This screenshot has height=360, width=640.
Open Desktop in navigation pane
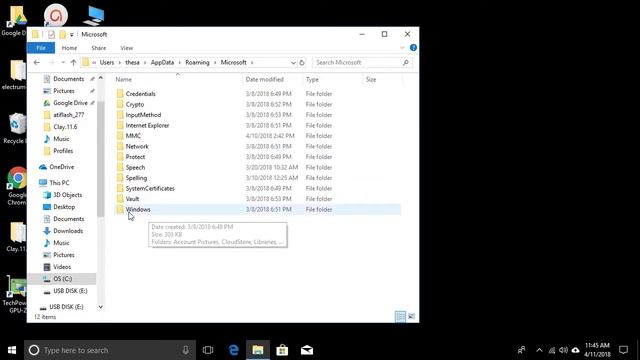point(64,207)
